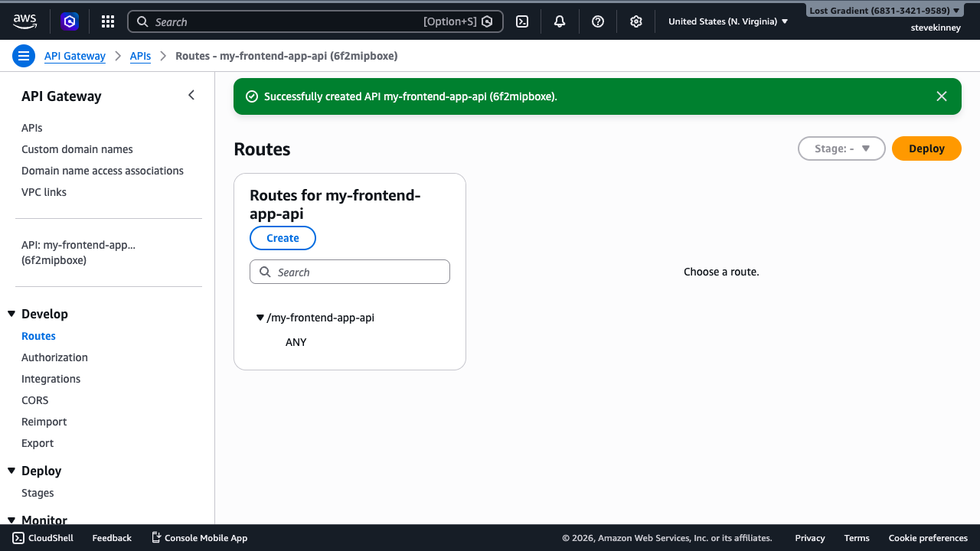Image resolution: width=980 pixels, height=551 pixels.
Task: Click the search magnifier icon in top bar
Action: [142, 21]
